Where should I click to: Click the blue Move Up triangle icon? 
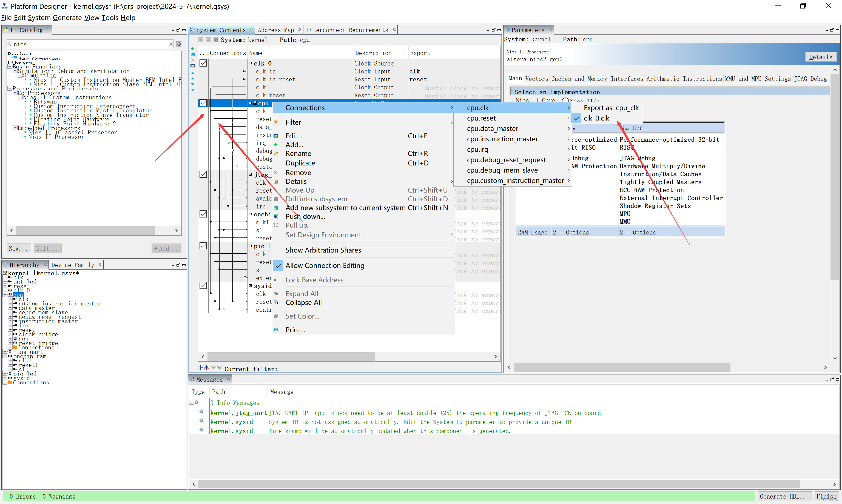pyautogui.click(x=193, y=78)
